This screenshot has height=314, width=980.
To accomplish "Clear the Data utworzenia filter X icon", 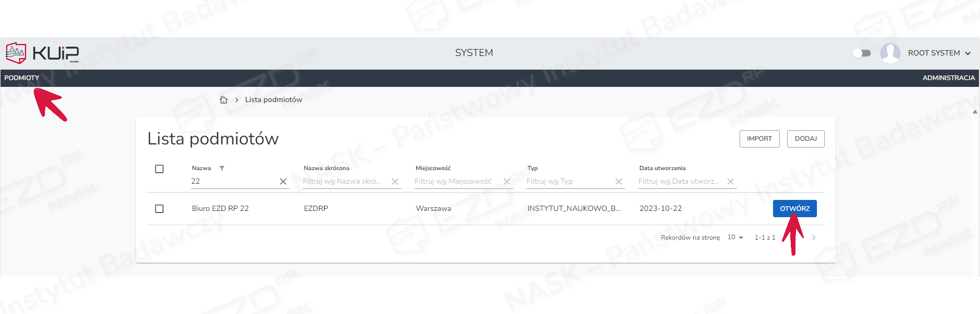I will click(731, 181).
